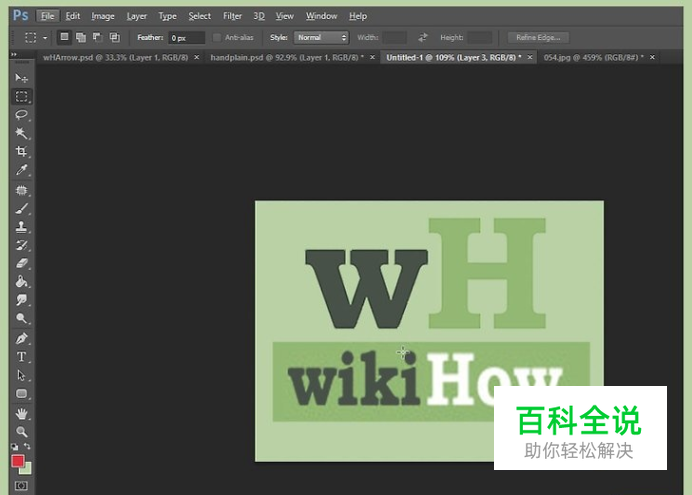This screenshot has width=692, height=495.
Task: Select the Rounded Rectangle shape tool
Action: [x=21, y=393]
